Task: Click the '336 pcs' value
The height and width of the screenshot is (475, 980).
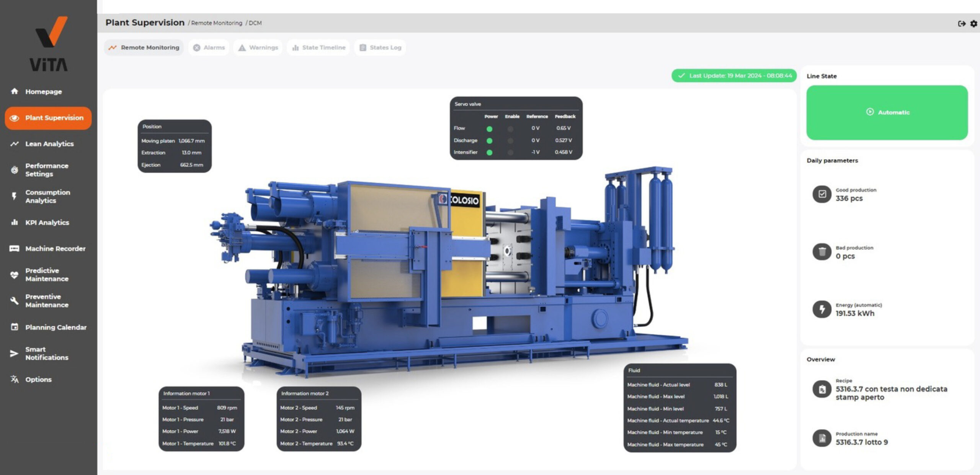Action: [x=849, y=198]
